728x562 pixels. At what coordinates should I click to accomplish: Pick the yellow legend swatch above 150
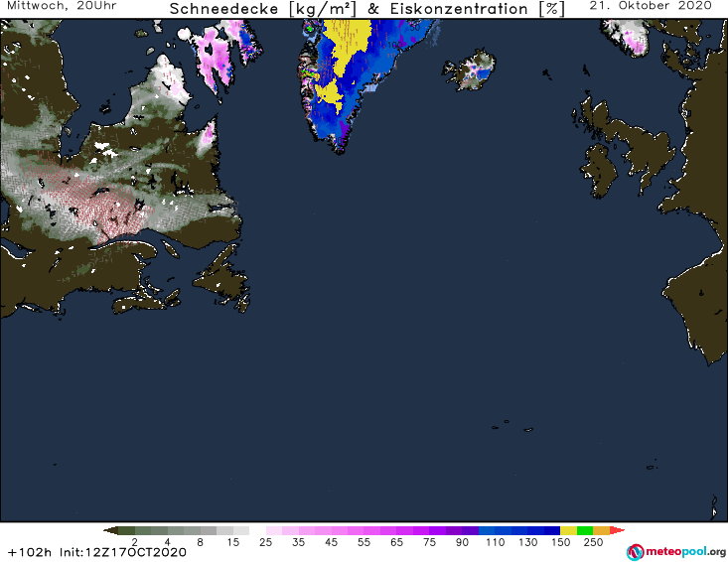[x=568, y=530]
